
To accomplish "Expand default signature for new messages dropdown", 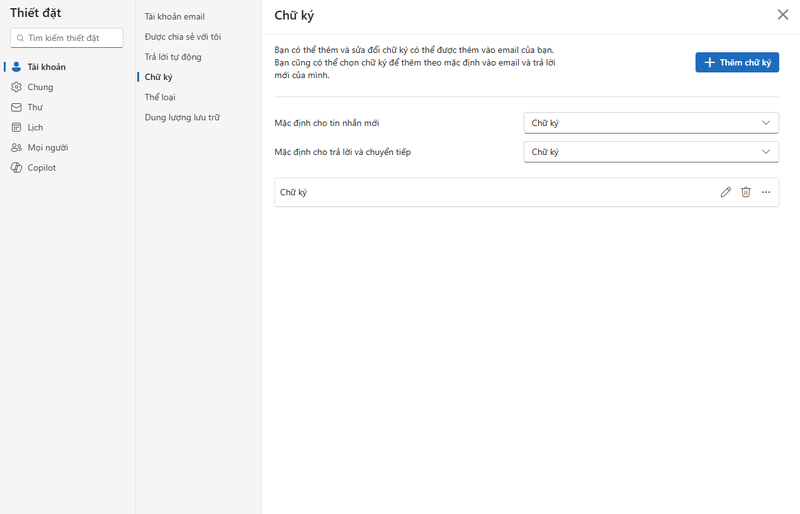I will click(651, 123).
